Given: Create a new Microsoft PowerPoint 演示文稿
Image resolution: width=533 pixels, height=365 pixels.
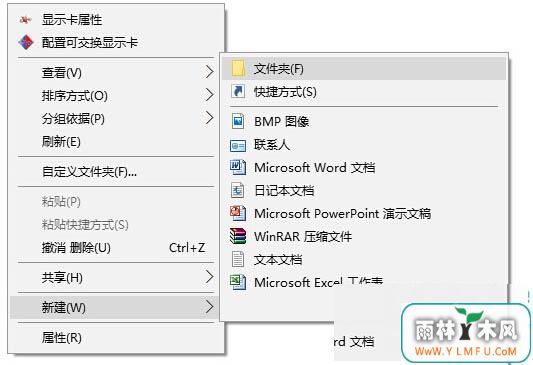Looking at the screenshot, I should (364, 214).
